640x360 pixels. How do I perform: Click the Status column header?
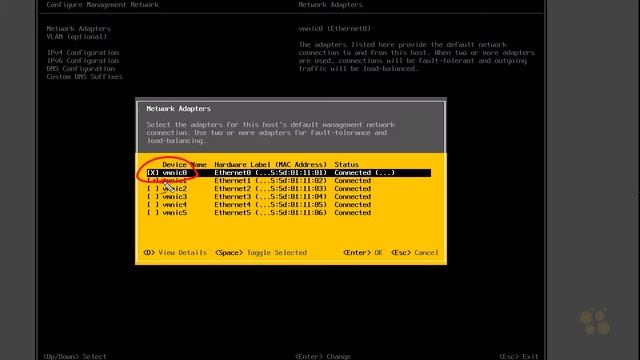[x=347, y=165]
